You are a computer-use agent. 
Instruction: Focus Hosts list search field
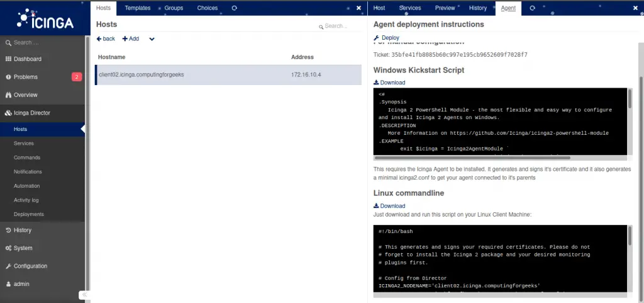point(338,26)
